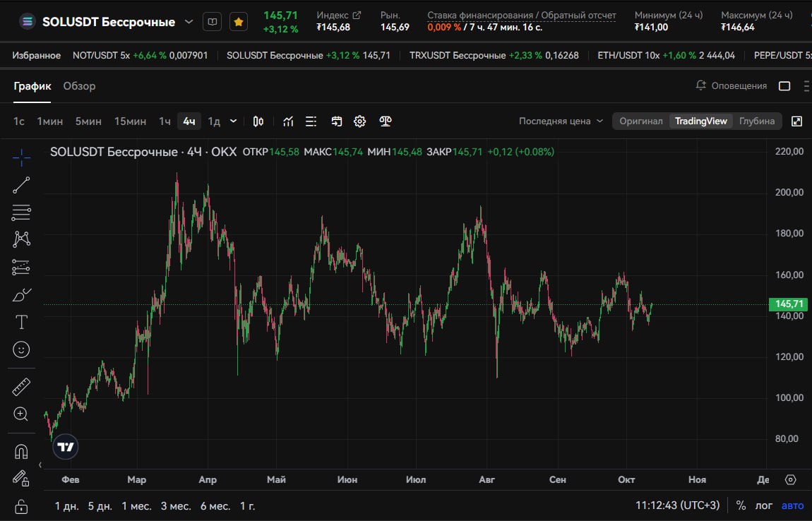Toggle авто auto scale
The width and height of the screenshot is (812, 521).
[793, 505]
